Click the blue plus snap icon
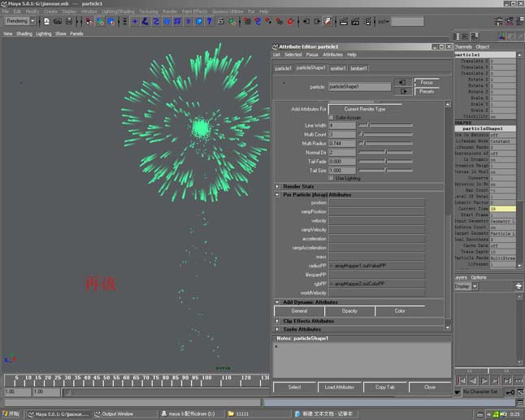This screenshot has height=420, width=525. (135, 22)
